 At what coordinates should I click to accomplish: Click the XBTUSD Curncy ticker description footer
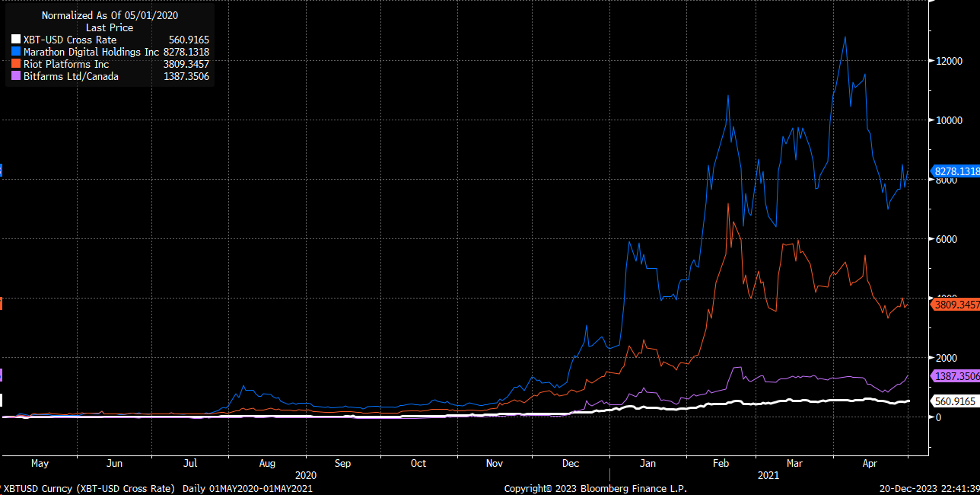tap(157, 488)
